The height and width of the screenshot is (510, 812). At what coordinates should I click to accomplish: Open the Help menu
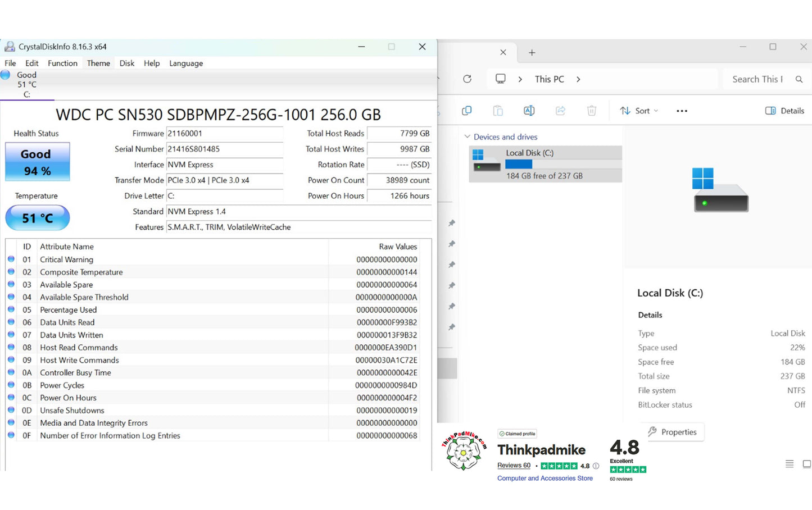[x=152, y=63]
